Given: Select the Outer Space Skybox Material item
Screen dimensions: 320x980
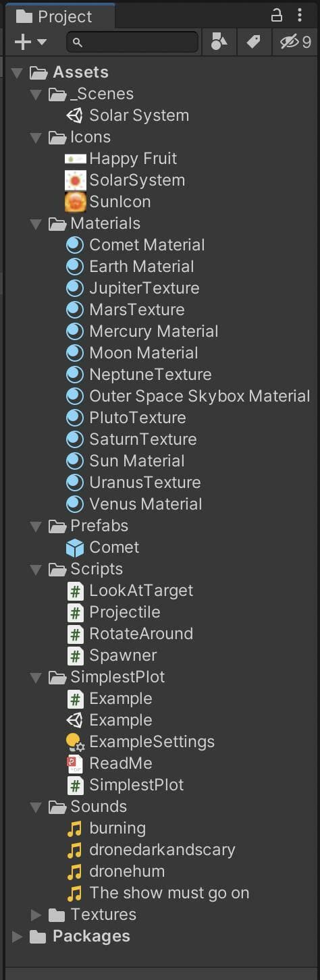Looking at the screenshot, I should click(188, 396).
